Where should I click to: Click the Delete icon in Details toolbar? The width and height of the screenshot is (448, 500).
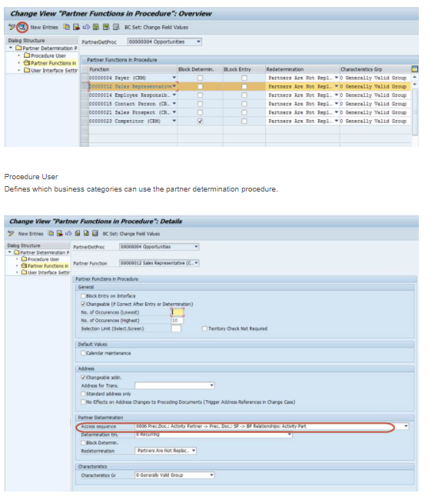tap(60, 233)
